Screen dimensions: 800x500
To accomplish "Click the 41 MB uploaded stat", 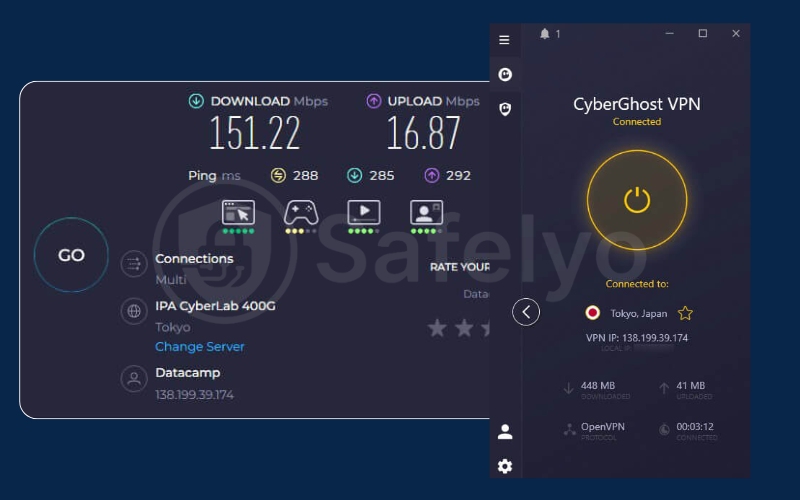I will click(691, 386).
